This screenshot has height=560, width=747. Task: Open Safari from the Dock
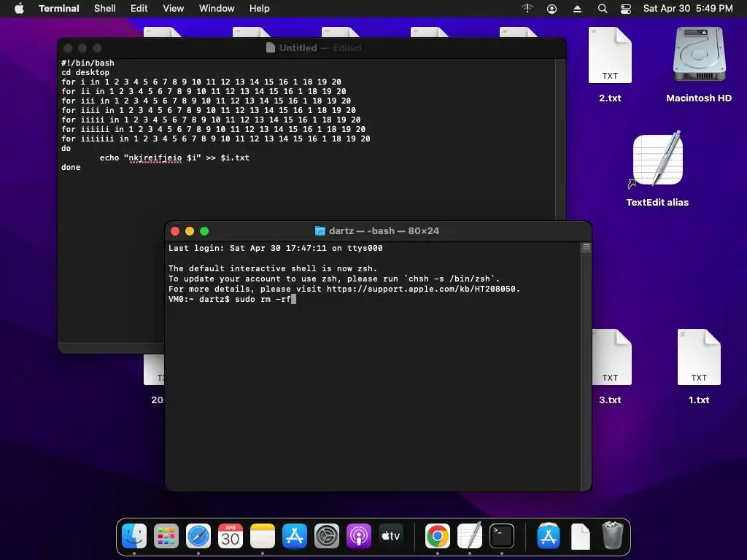pyautogui.click(x=198, y=536)
